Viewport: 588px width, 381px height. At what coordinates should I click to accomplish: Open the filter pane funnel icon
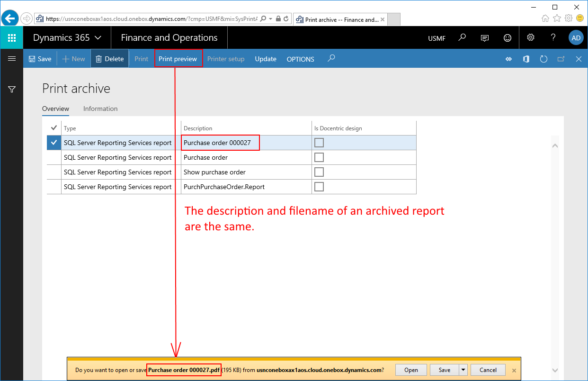12,89
